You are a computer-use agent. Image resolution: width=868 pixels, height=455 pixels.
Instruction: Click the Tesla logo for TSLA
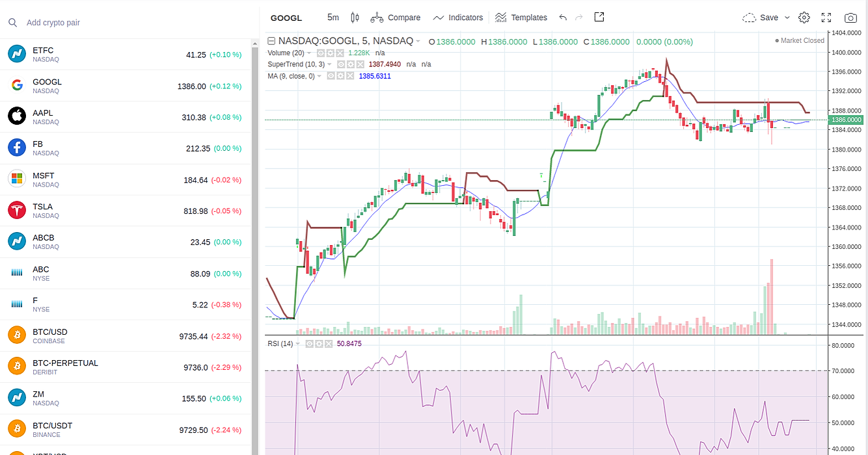[16, 210]
